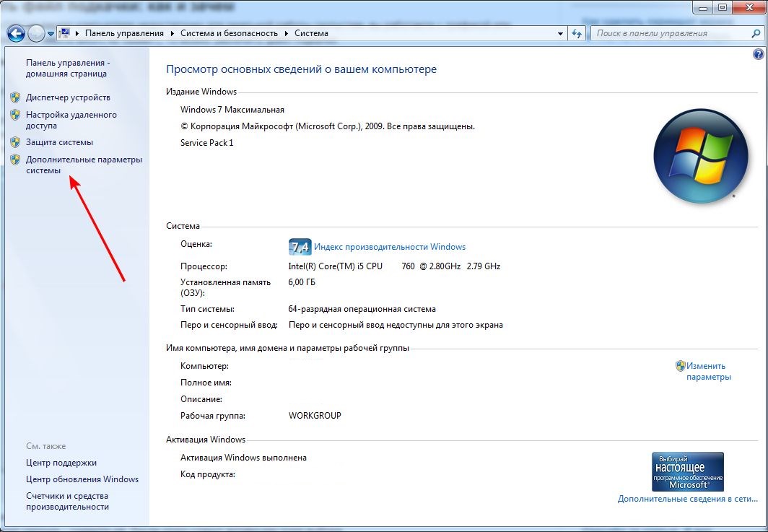Expand the arrow after Система и безопасность
The width and height of the screenshot is (768, 532).
[286, 33]
